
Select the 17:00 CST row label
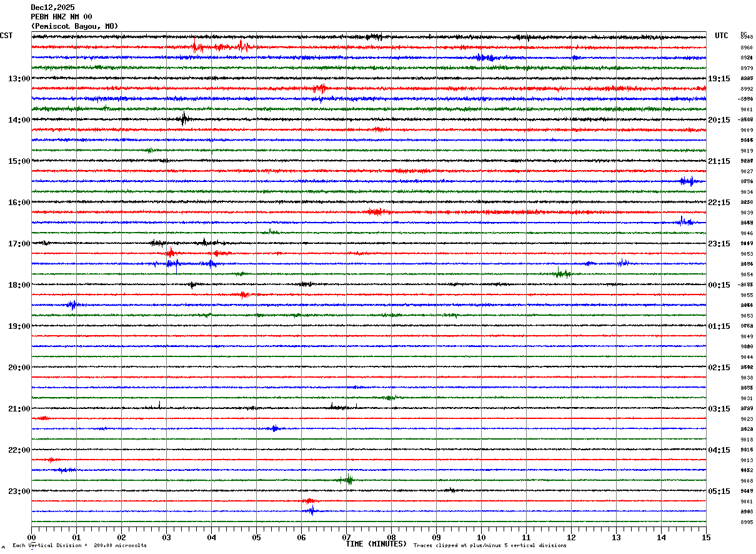19,244
